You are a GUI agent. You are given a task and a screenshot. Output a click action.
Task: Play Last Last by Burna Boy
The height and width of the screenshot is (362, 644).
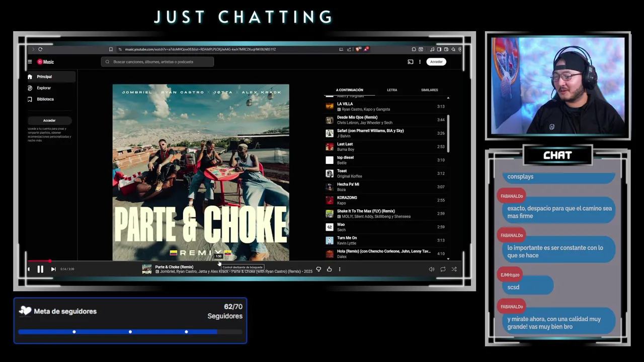385,147
